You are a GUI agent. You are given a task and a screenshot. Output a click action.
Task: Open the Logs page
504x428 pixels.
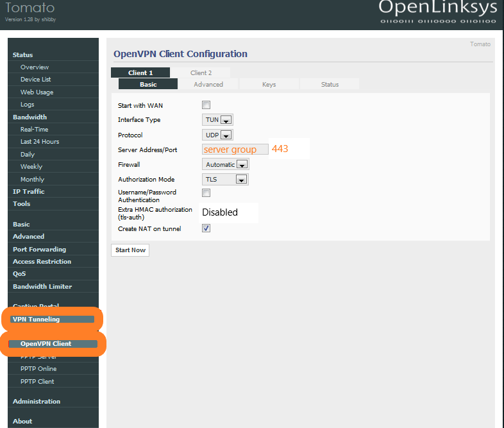click(x=28, y=105)
